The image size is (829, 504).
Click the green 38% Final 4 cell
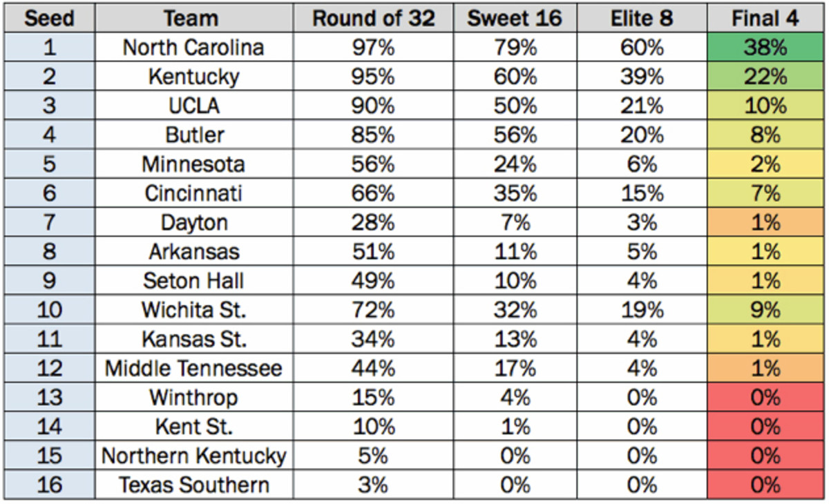coord(765,48)
